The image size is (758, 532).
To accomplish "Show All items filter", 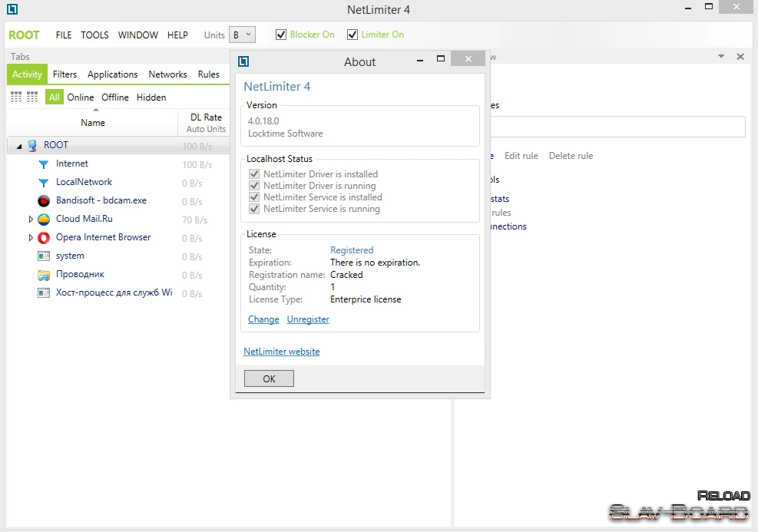I will tap(54, 97).
